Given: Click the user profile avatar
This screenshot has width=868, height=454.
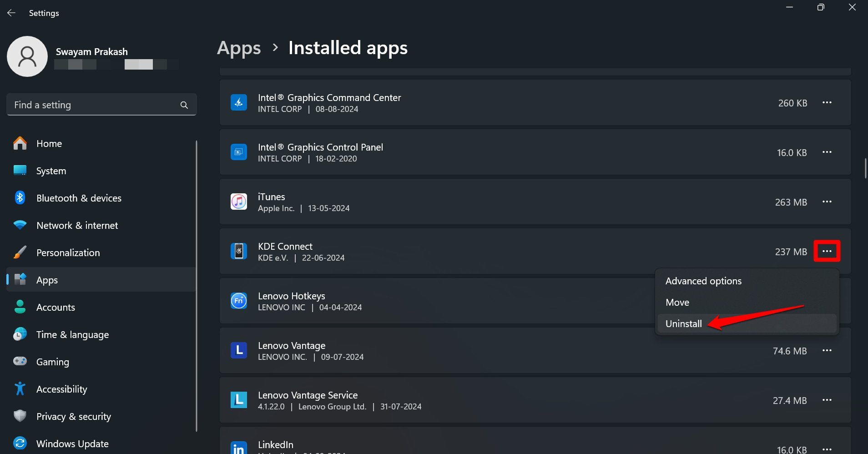Looking at the screenshot, I should pos(27,56).
